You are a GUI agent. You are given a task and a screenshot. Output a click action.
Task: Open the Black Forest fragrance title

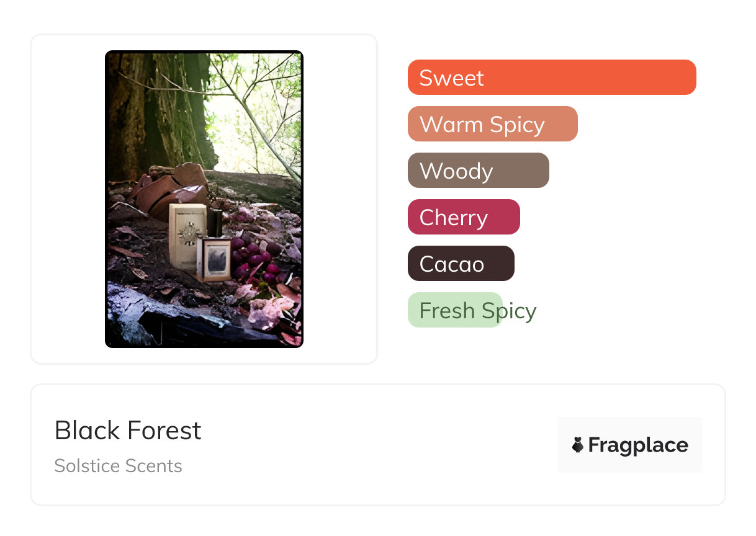(128, 430)
